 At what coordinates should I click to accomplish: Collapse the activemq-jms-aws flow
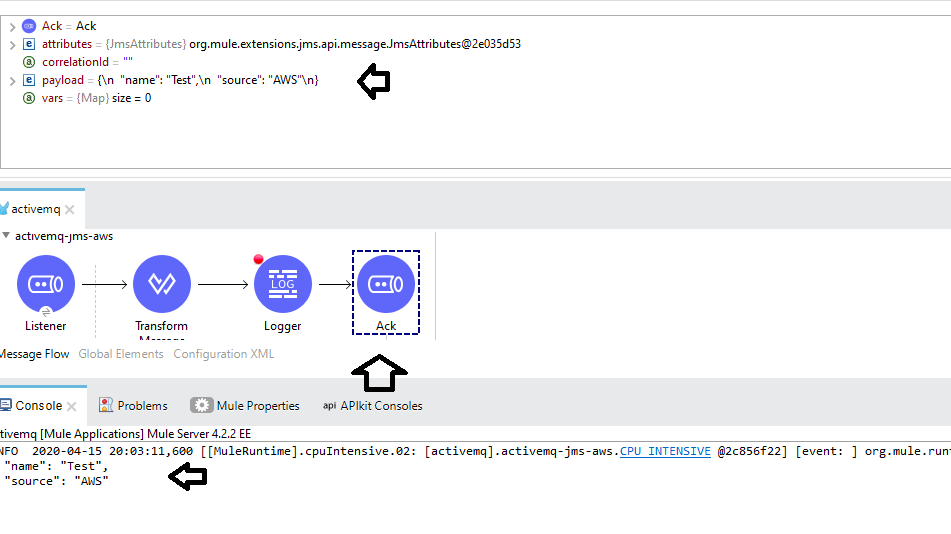click(6, 235)
